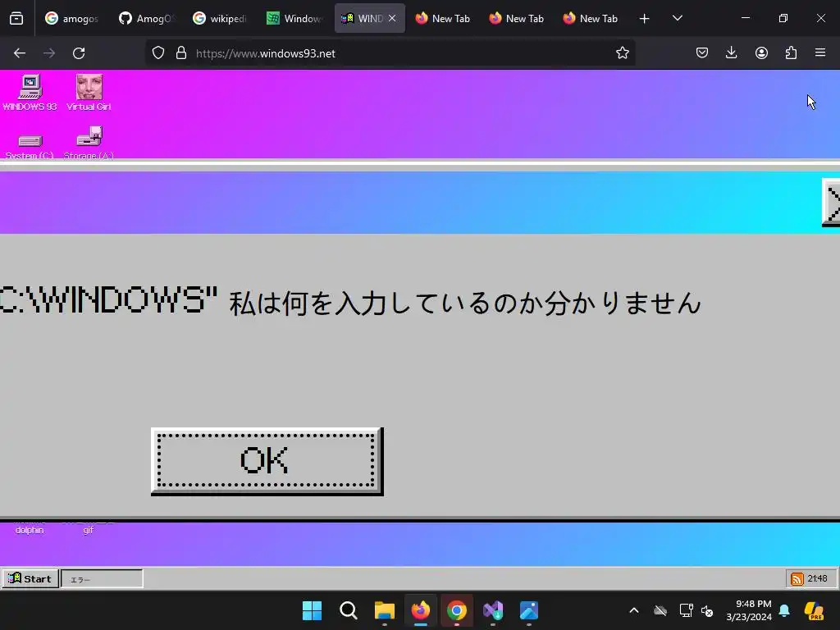Open the Firefox application menu

820,53
